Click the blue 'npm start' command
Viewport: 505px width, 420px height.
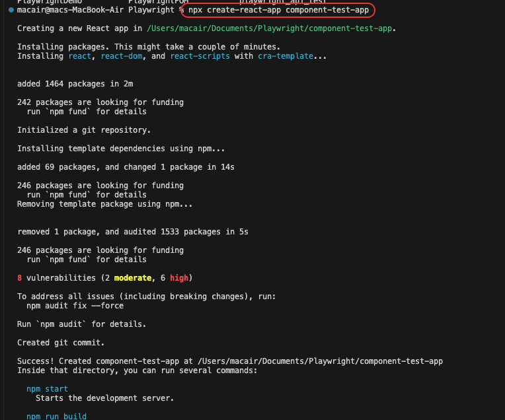[47, 389]
